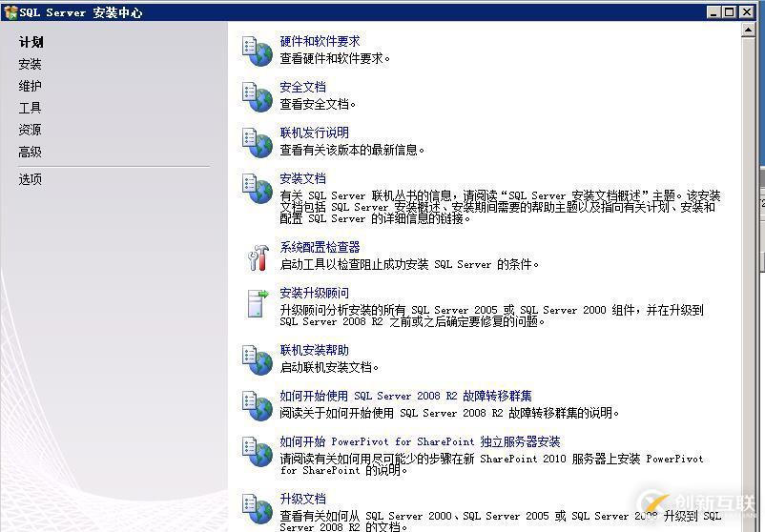Click the server upgrade icon for 安装升级顾问
This screenshot has width=765, height=532.
click(258, 304)
